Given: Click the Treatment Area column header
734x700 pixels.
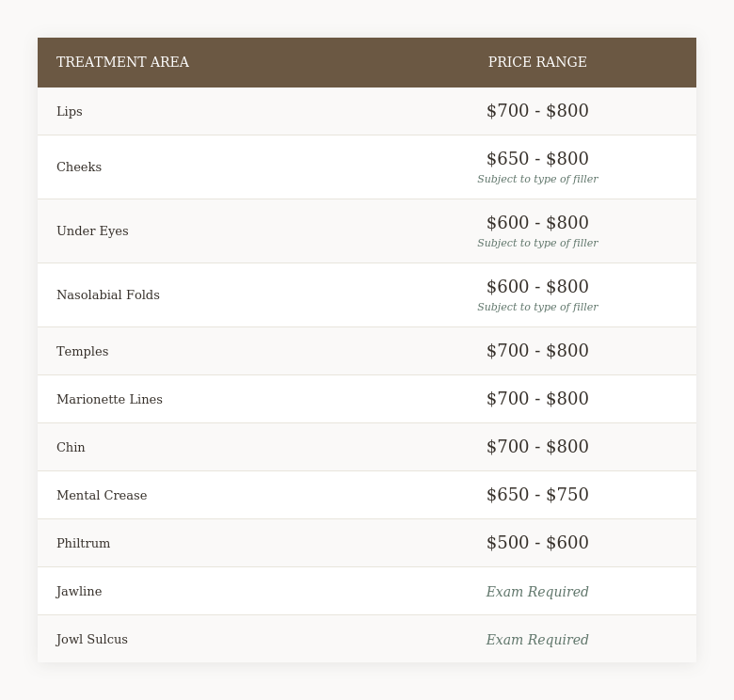Looking at the screenshot, I should click(x=122, y=63).
